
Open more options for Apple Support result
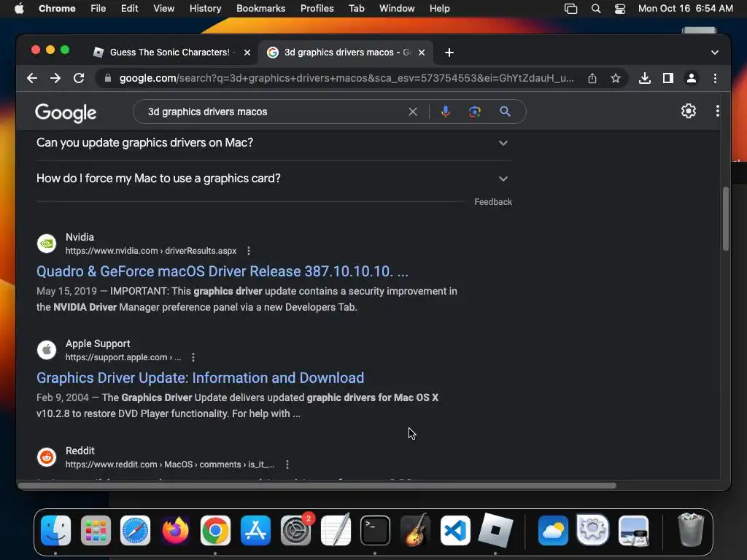coord(193,357)
